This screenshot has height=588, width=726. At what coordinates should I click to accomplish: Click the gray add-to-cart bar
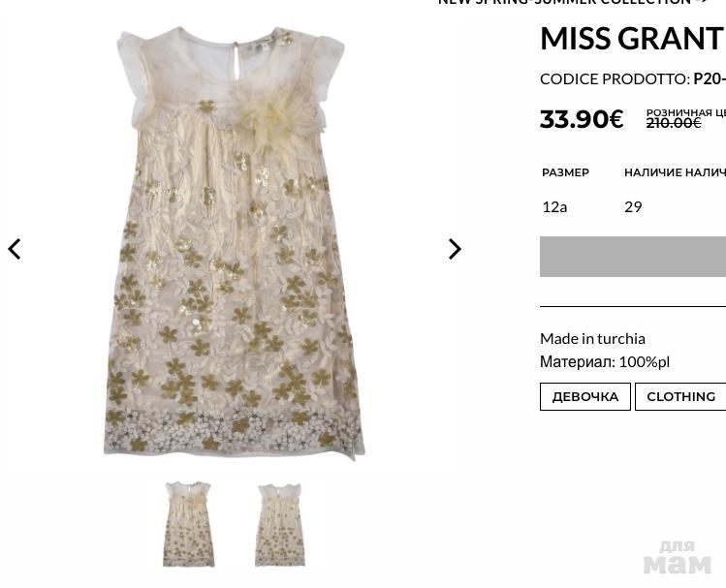(633, 257)
